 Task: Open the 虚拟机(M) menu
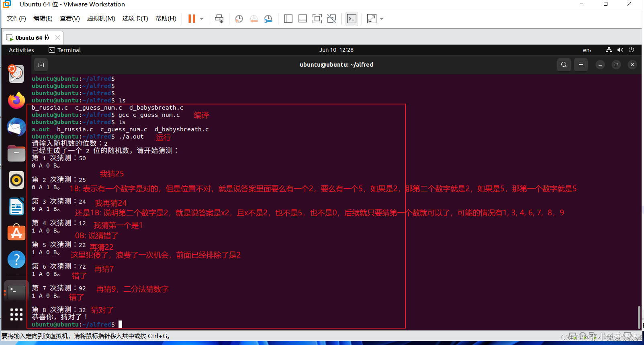(x=101, y=18)
